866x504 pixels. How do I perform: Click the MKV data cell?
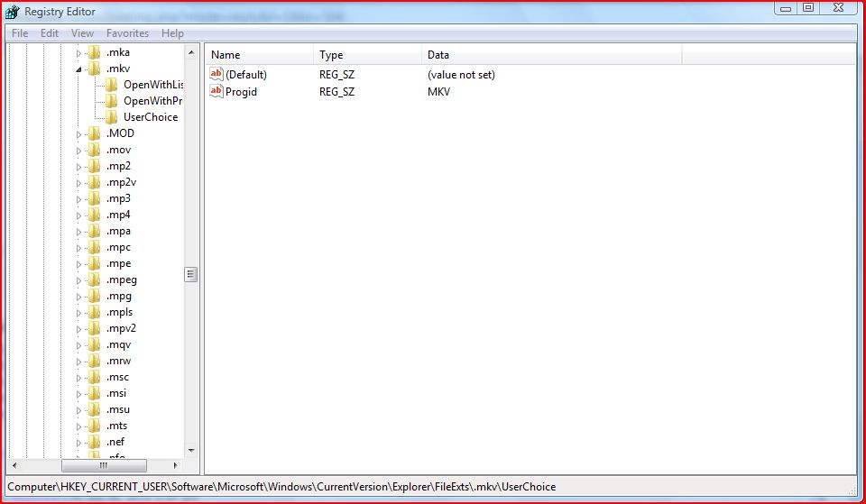pyautogui.click(x=438, y=92)
